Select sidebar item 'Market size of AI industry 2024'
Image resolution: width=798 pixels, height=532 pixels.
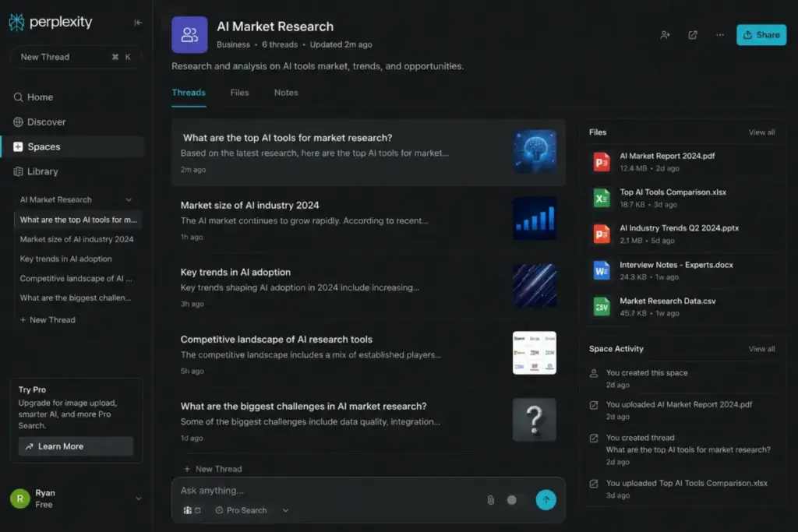coord(77,239)
